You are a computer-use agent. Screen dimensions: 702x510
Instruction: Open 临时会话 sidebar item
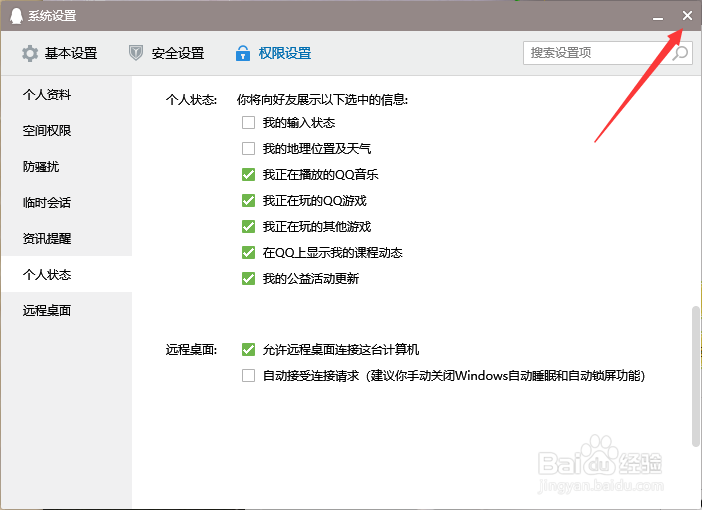pyautogui.click(x=67, y=202)
